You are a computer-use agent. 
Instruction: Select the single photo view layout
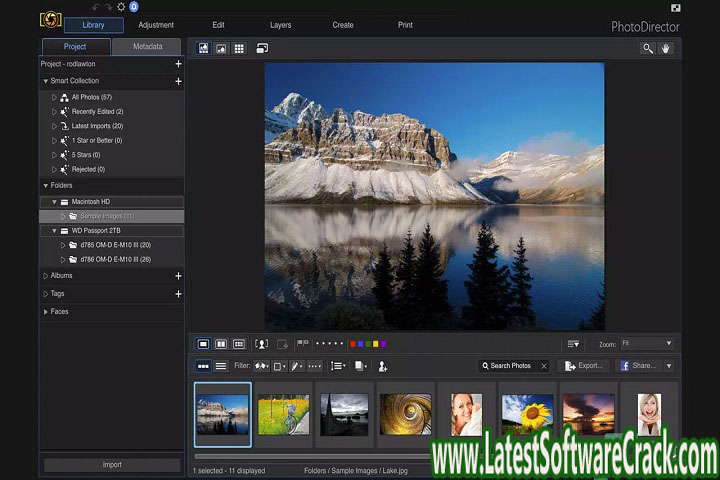pos(203,344)
